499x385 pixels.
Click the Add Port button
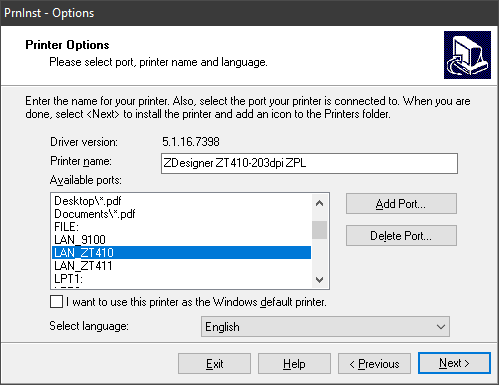click(401, 204)
